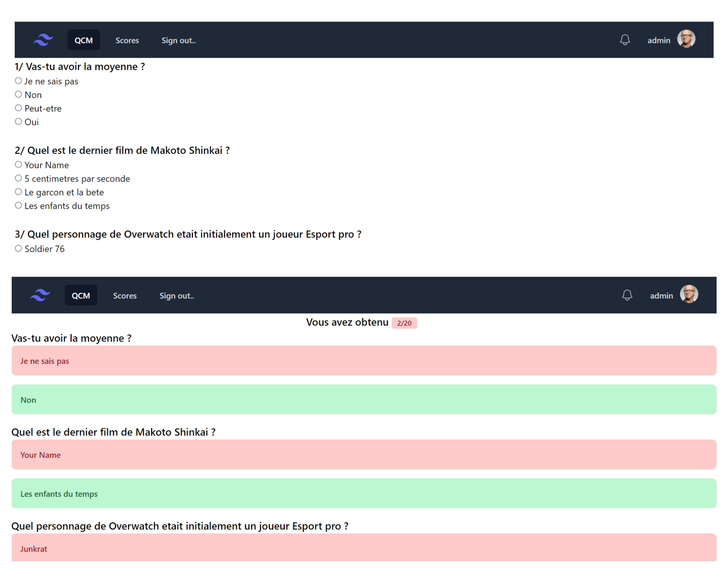The width and height of the screenshot is (728, 582).
Task: Choose the 'Oui' radio button
Action: pos(19,121)
